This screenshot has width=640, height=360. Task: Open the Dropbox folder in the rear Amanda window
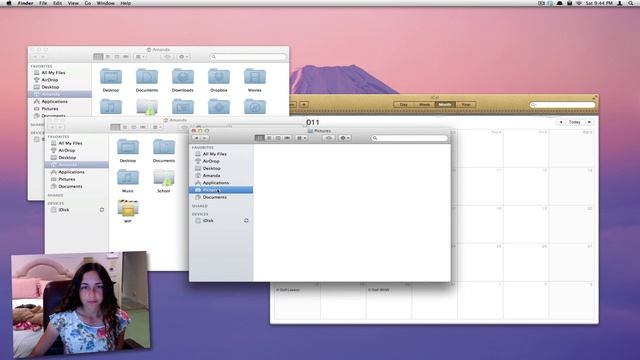click(219, 80)
